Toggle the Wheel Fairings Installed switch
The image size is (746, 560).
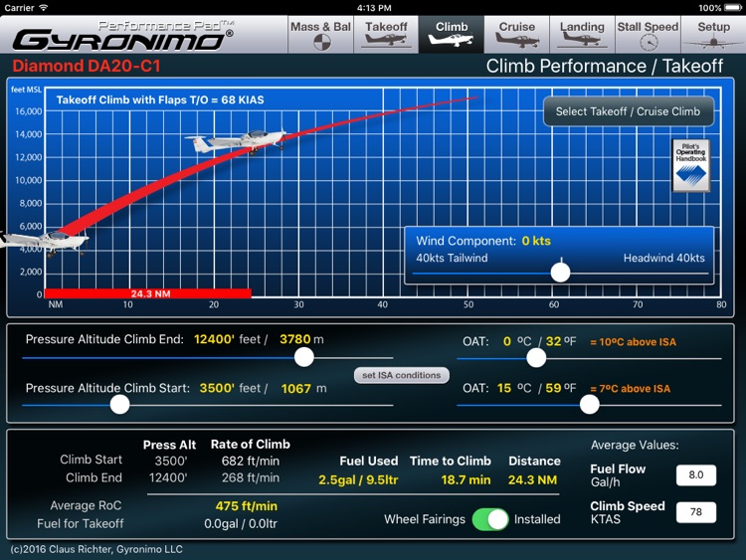point(490,519)
